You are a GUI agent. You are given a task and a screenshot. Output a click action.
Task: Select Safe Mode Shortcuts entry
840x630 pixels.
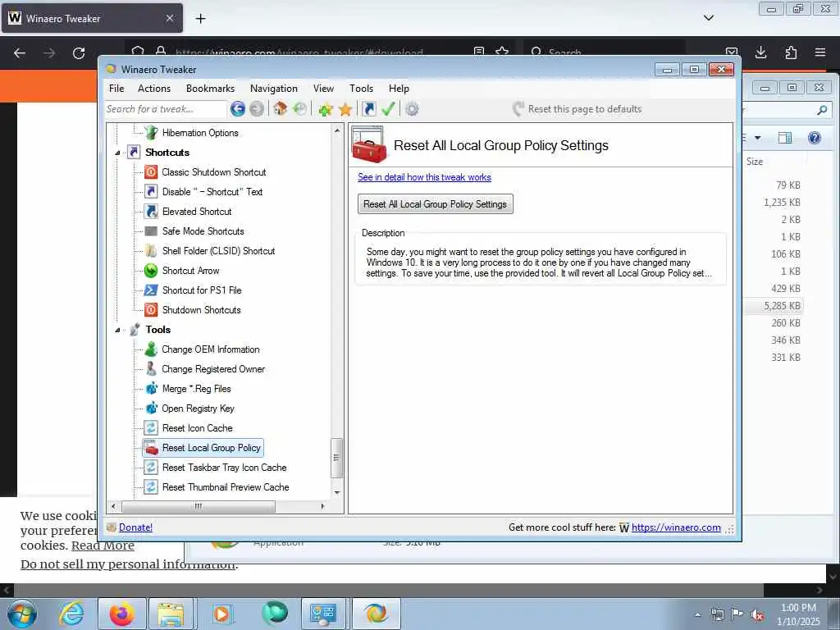tap(203, 231)
